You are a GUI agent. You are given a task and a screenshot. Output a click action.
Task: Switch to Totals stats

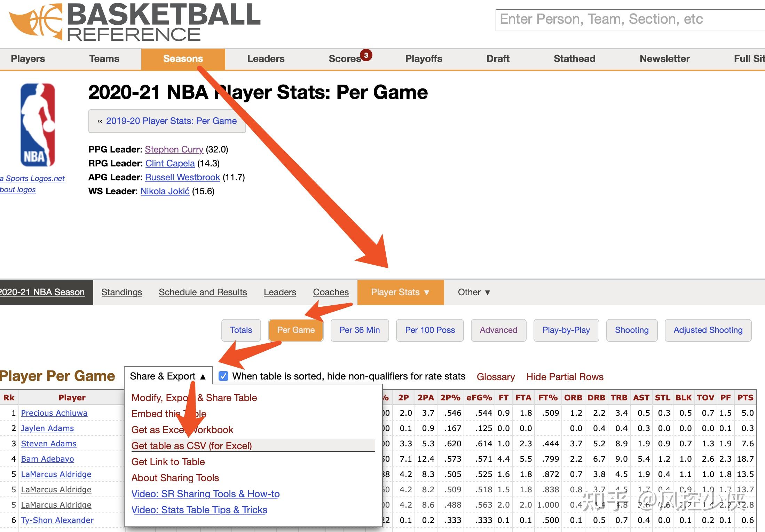click(241, 330)
